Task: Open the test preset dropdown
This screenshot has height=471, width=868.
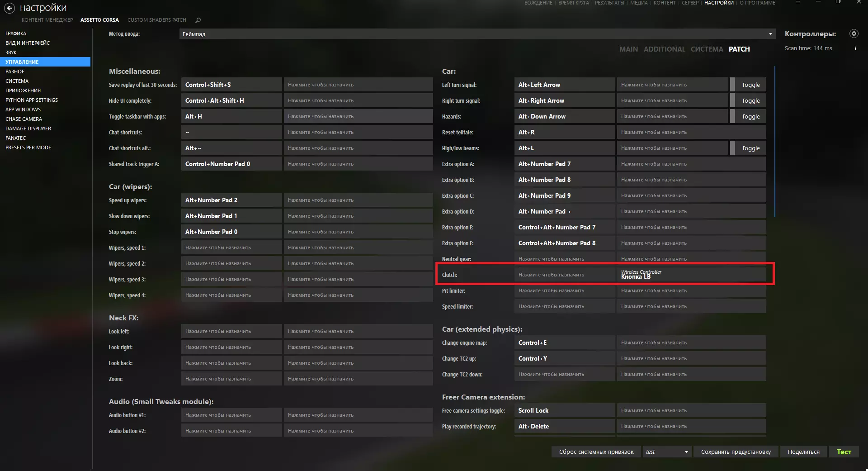Action: 667,452
